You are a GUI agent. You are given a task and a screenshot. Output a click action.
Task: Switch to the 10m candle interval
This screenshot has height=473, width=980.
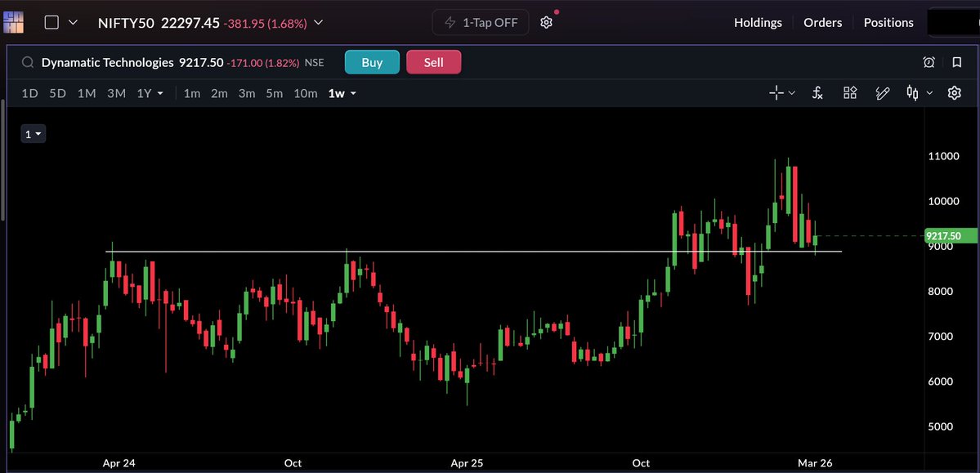[306, 94]
